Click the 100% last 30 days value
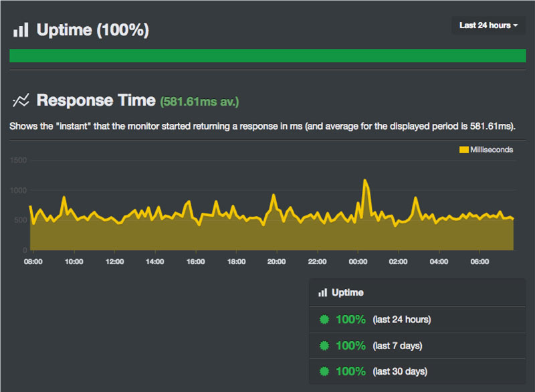 pos(350,371)
